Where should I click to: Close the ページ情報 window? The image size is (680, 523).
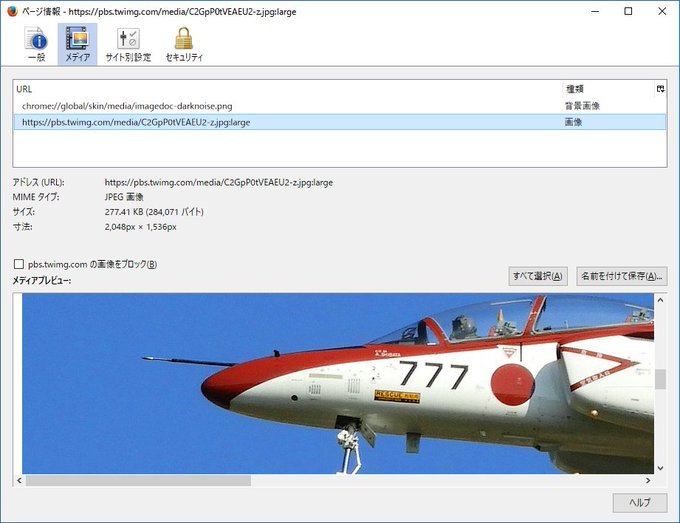[x=662, y=11]
